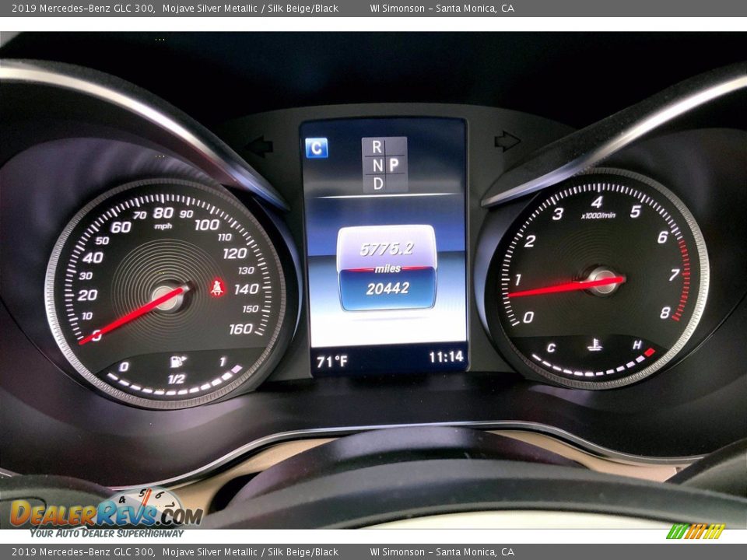Click the coolant temperature icon
Screen dimensions: 747x560
click(594, 344)
